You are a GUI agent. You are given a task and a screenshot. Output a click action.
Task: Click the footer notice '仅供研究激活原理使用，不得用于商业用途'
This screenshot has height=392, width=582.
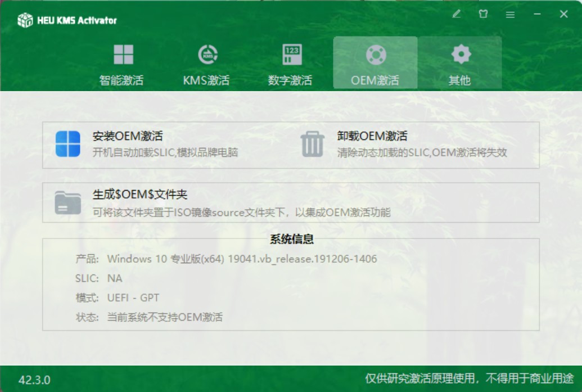[x=469, y=379]
